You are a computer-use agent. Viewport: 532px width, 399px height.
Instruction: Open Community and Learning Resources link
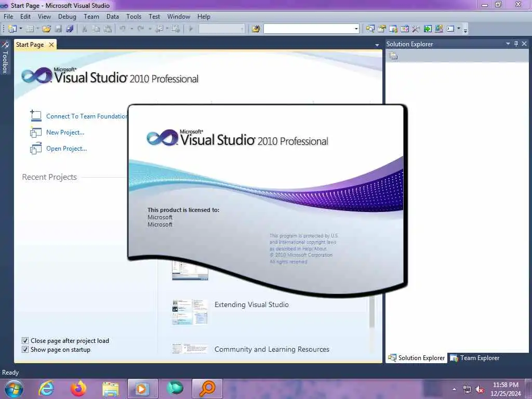[272, 349]
